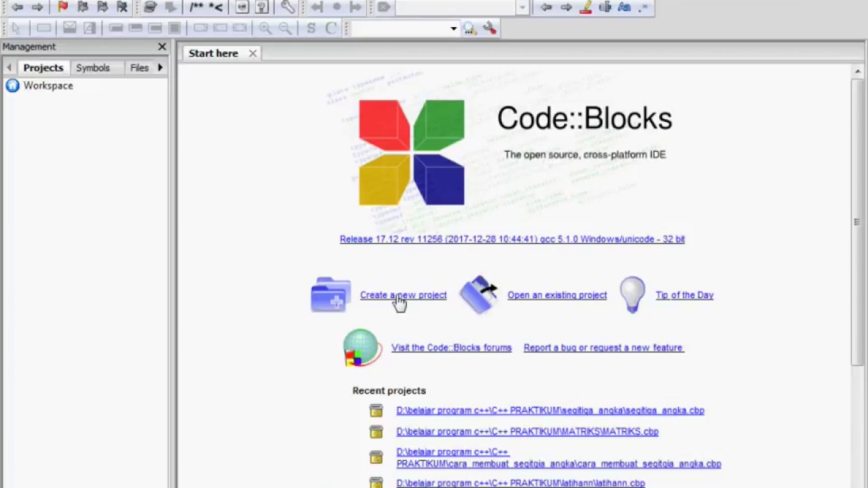
Task: Switch to the Files tab
Action: click(139, 68)
